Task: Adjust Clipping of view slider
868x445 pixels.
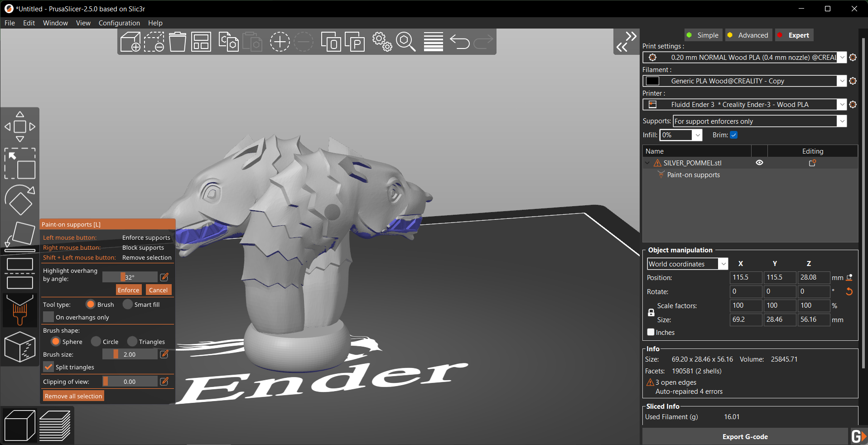Action: coord(130,382)
